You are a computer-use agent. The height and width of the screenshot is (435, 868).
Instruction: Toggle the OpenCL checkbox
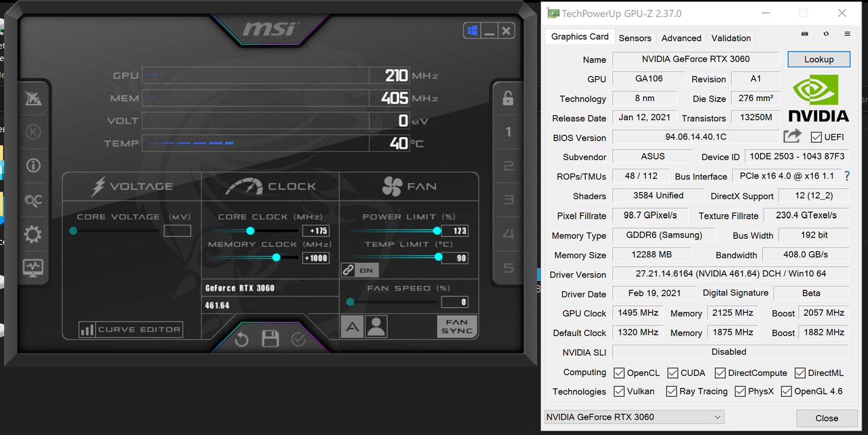619,373
